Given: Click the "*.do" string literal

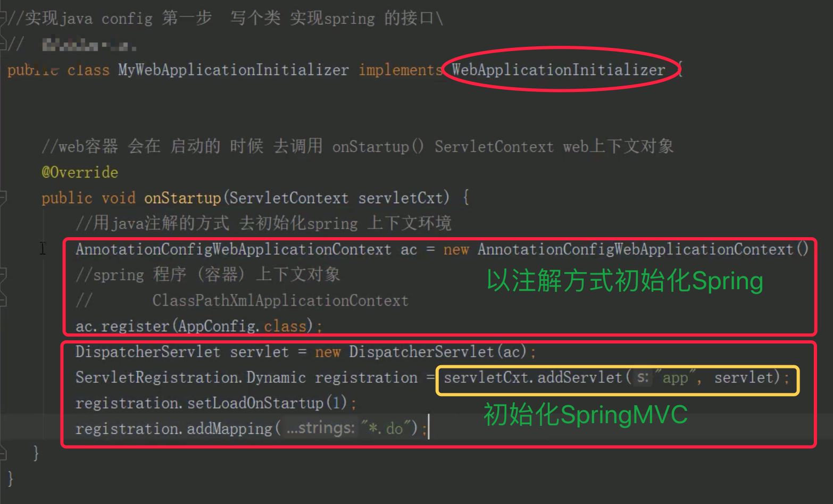Looking at the screenshot, I should pos(386,429).
